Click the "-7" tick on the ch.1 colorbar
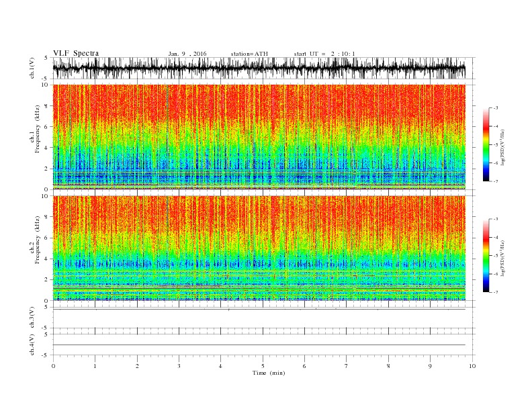Viewport: 532px width, 411px height. click(496, 181)
